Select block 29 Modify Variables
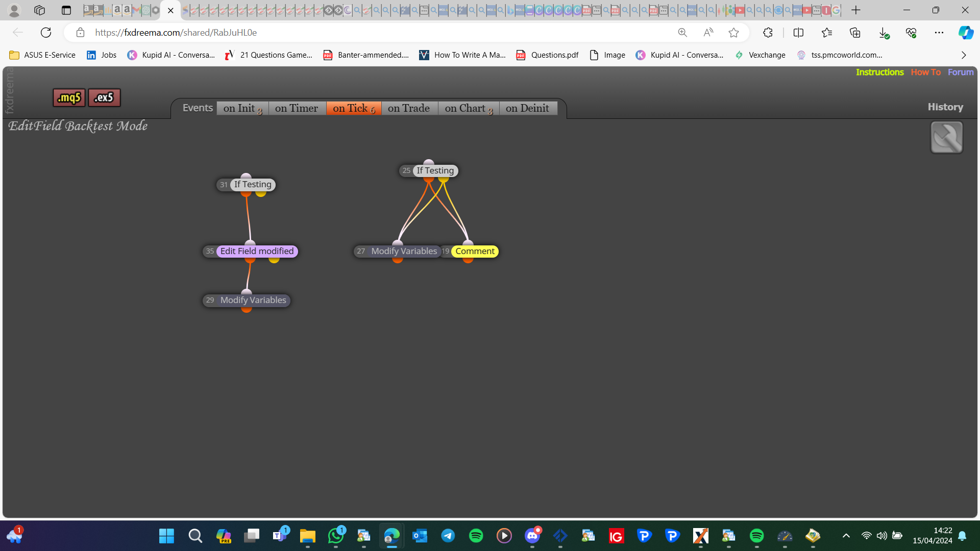This screenshot has width=980, height=551. coord(247,300)
